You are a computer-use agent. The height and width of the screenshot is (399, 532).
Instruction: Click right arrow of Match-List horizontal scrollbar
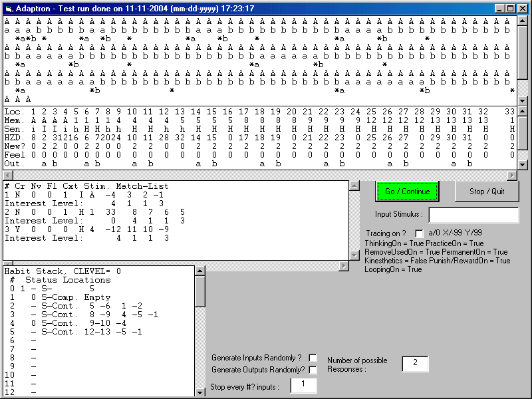pos(344,266)
